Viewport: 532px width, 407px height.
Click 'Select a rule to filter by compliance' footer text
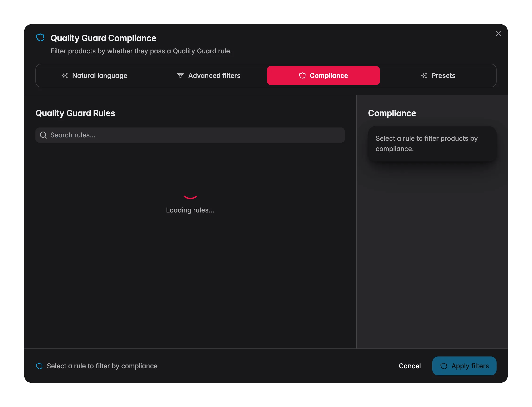[102, 366]
